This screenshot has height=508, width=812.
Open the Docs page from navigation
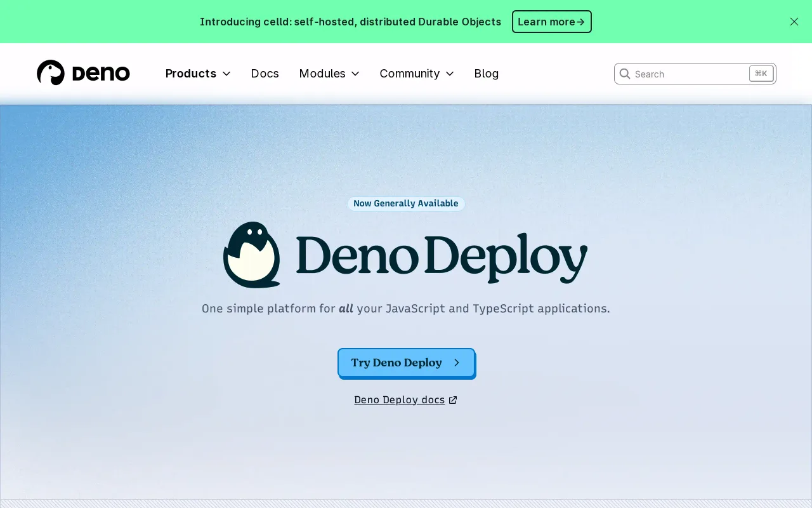tap(265, 74)
